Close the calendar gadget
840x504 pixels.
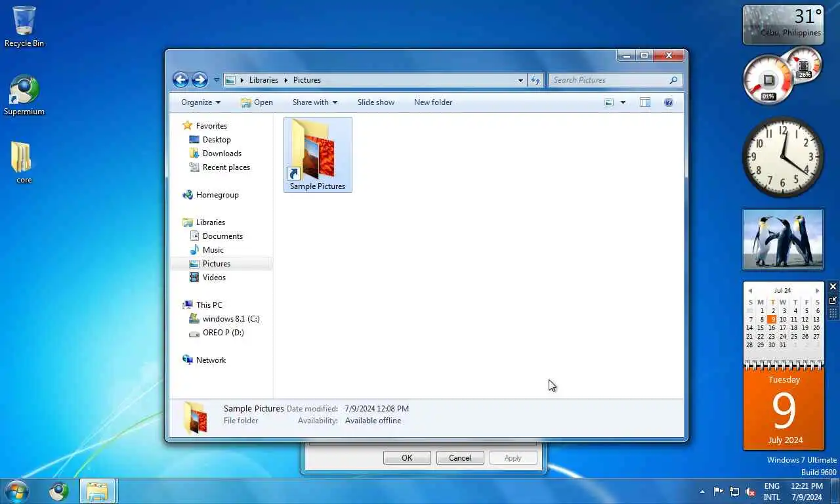(833, 287)
